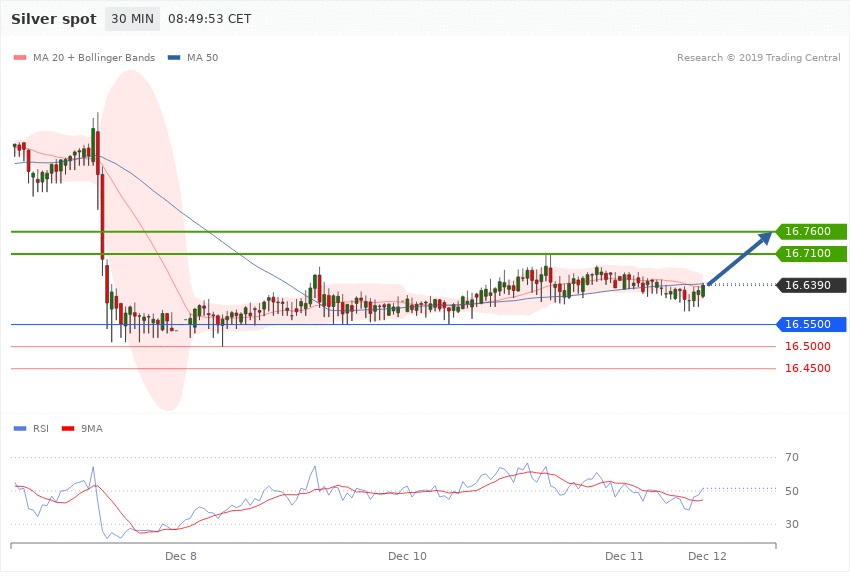This screenshot has height=576, width=850.
Task: Toggle the RSI legend entry
Action: [40, 429]
